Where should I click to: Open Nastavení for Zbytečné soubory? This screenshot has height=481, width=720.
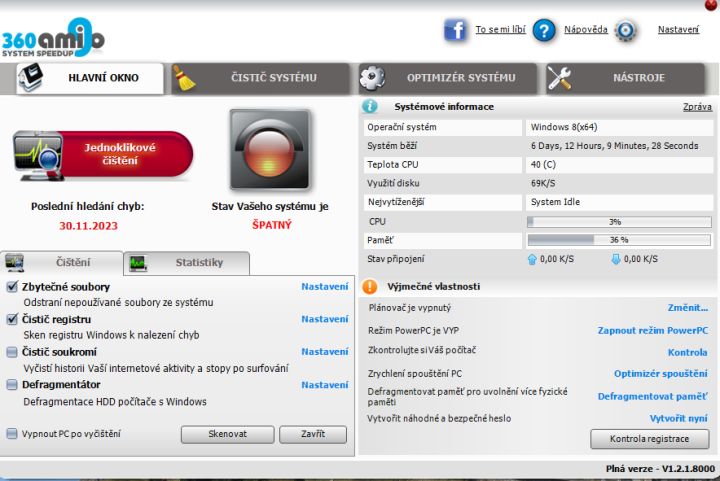[x=325, y=287]
